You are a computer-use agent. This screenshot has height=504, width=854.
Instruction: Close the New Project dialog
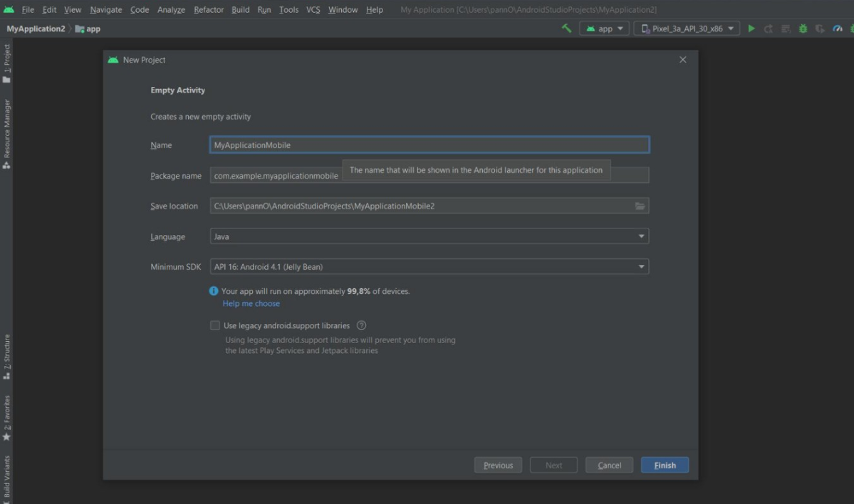[682, 60]
